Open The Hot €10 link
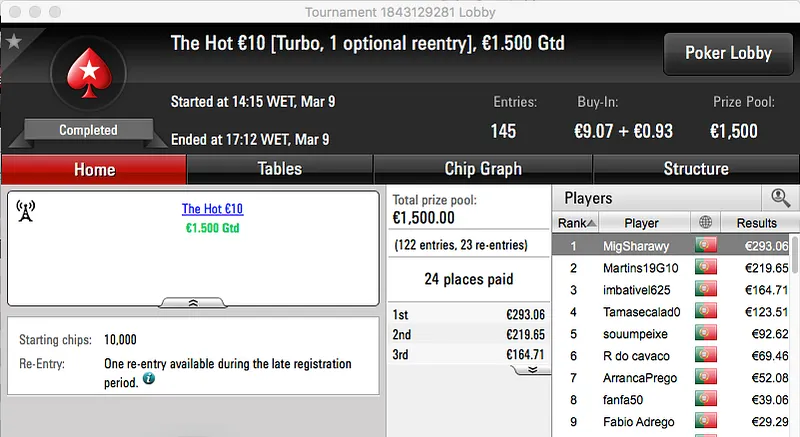This screenshot has width=800, height=437. [212, 209]
